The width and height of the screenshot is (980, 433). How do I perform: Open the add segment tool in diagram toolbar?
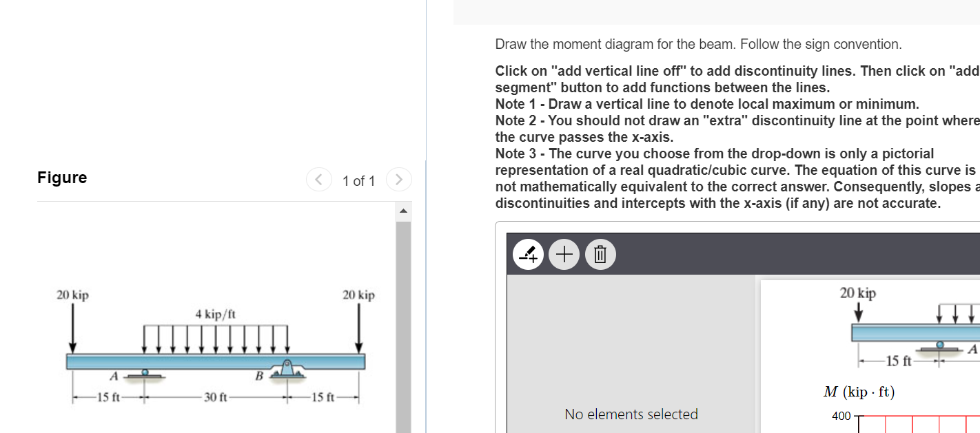pyautogui.click(x=564, y=254)
